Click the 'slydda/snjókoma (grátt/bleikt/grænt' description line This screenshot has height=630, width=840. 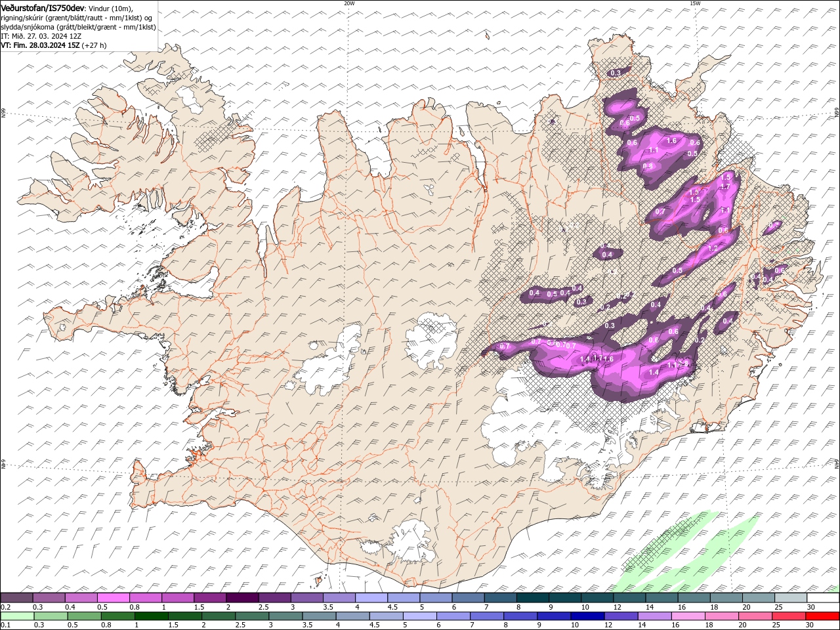pos(78,27)
